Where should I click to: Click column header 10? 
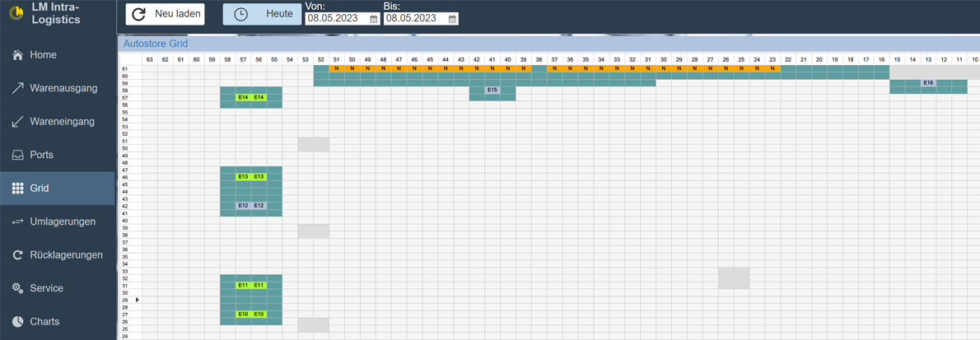(974, 59)
